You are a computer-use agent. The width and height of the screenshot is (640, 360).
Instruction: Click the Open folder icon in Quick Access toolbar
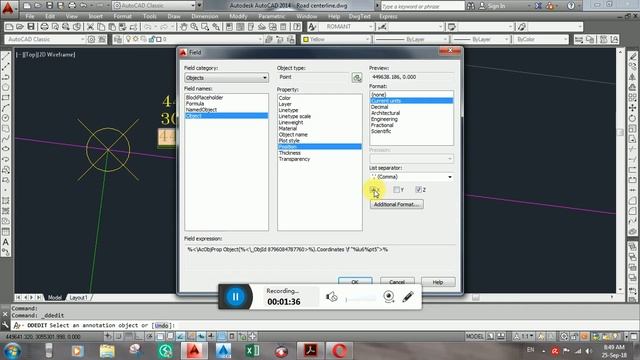[38, 6]
